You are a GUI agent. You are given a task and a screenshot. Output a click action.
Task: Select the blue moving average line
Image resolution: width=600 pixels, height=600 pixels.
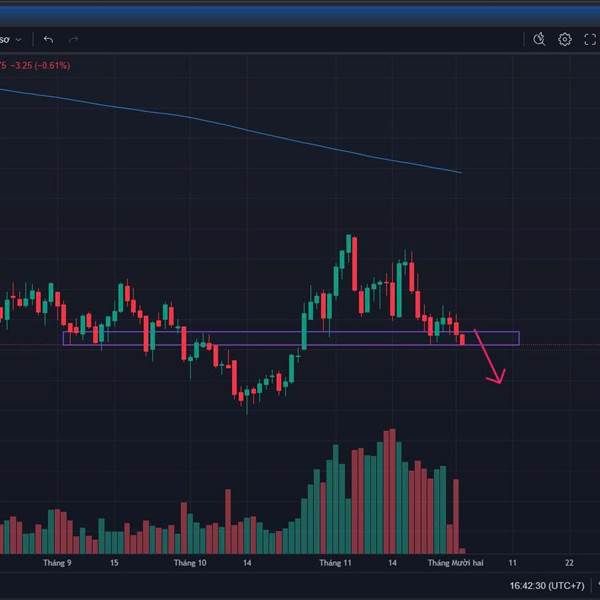point(245,130)
